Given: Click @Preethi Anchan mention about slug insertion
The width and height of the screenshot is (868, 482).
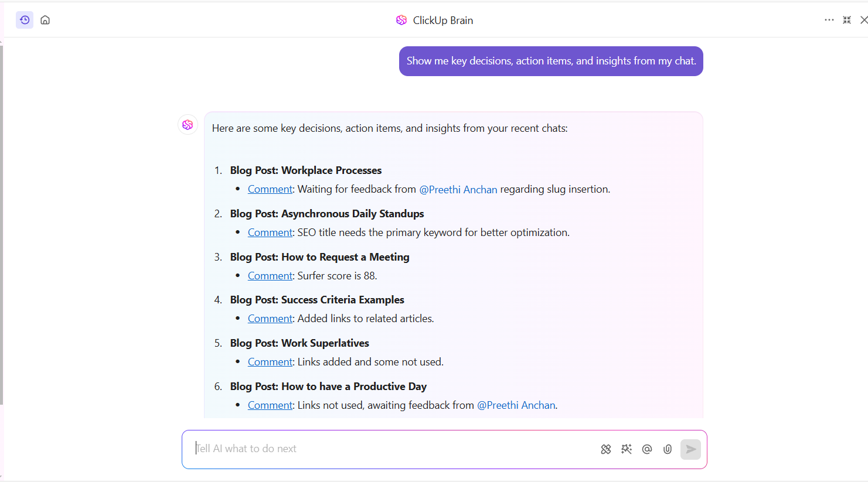Looking at the screenshot, I should (x=458, y=190).
